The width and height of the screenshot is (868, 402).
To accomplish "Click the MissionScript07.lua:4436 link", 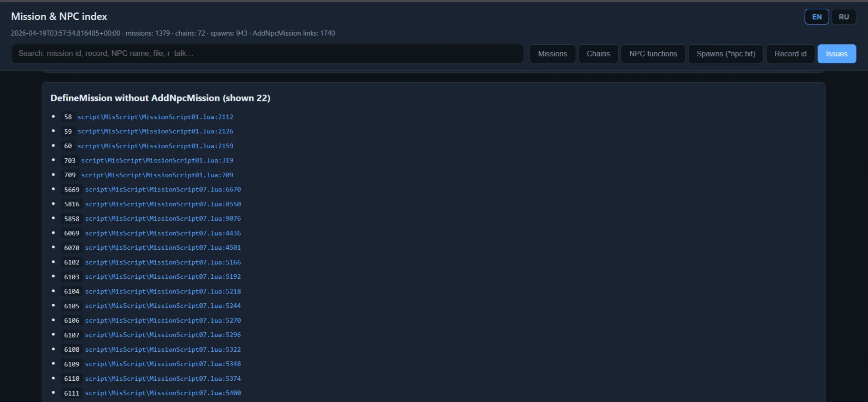I will (x=163, y=234).
